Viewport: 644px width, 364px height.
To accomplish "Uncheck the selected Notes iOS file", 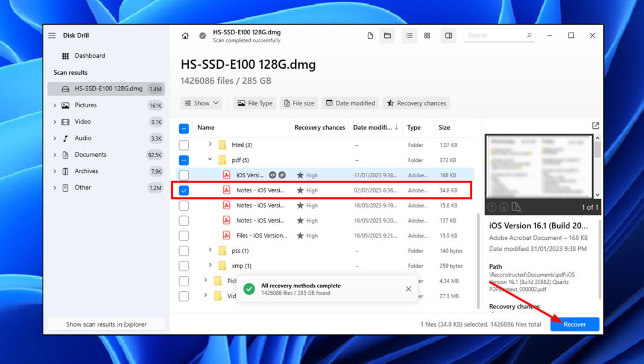I will coord(184,190).
